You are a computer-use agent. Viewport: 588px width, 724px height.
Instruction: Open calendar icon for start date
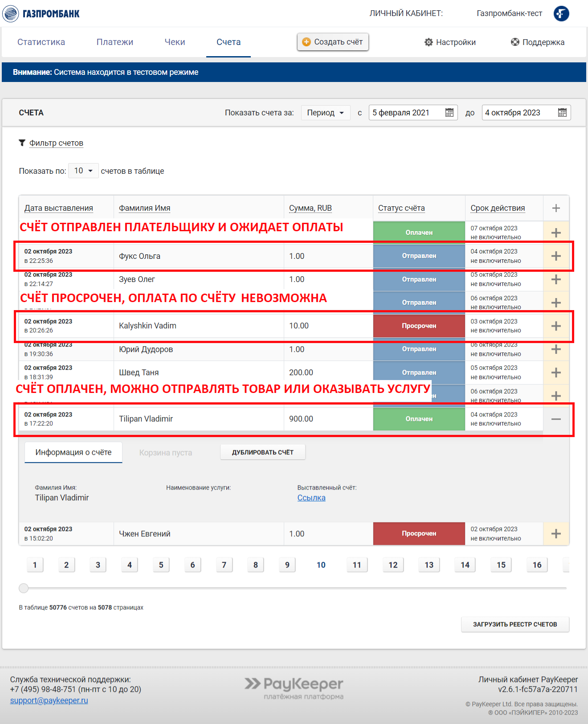(449, 113)
